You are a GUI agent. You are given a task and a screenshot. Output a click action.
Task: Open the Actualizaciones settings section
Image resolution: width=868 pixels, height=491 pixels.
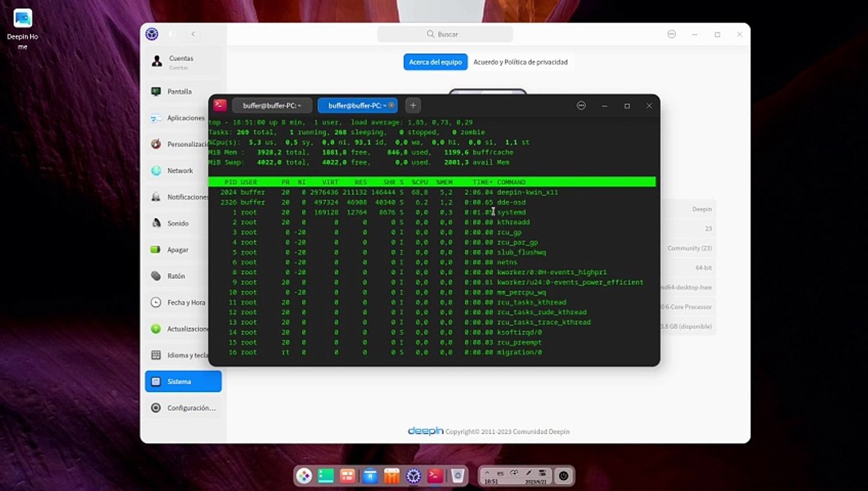(183, 329)
